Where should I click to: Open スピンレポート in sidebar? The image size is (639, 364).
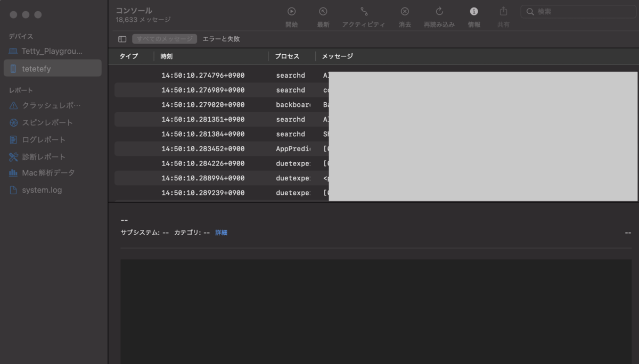point(52,122)
